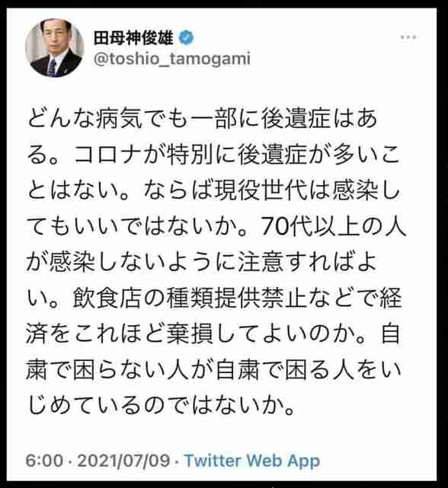
Task: Click the text 70代以上 in the tweet
Action: [308, 226]
